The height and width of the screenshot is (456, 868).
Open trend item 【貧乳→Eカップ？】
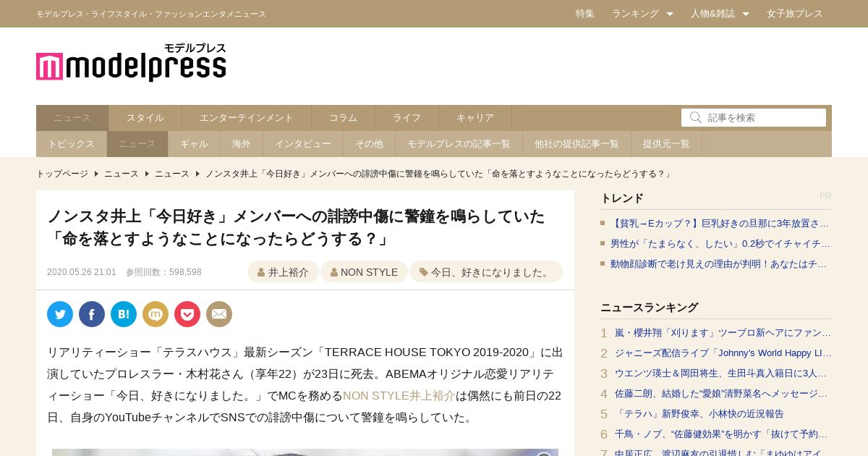click(720, 223)
